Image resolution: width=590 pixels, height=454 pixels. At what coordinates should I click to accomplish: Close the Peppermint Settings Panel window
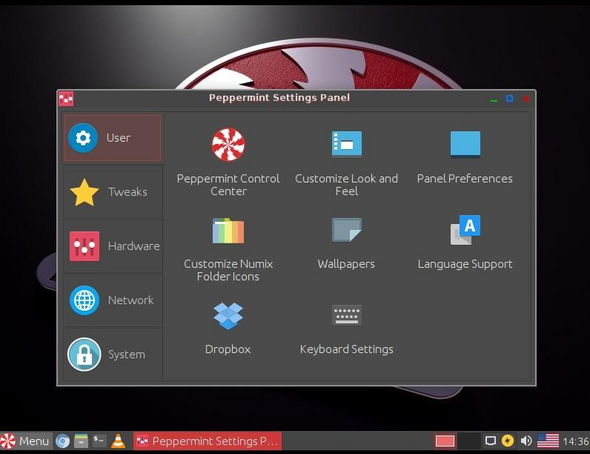[526, 99]
